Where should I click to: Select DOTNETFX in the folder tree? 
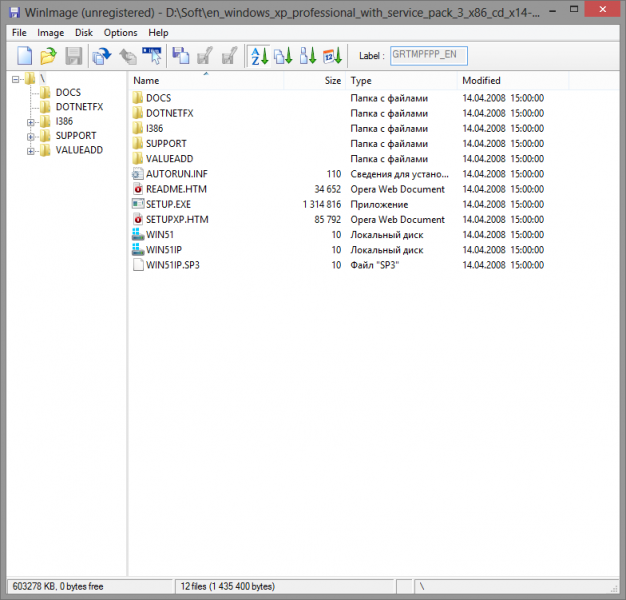(79, 107)
